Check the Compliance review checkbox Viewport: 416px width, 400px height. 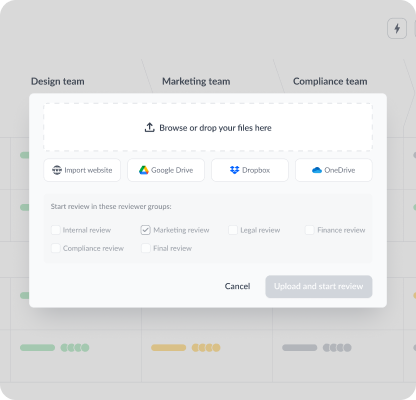(56, 248)
